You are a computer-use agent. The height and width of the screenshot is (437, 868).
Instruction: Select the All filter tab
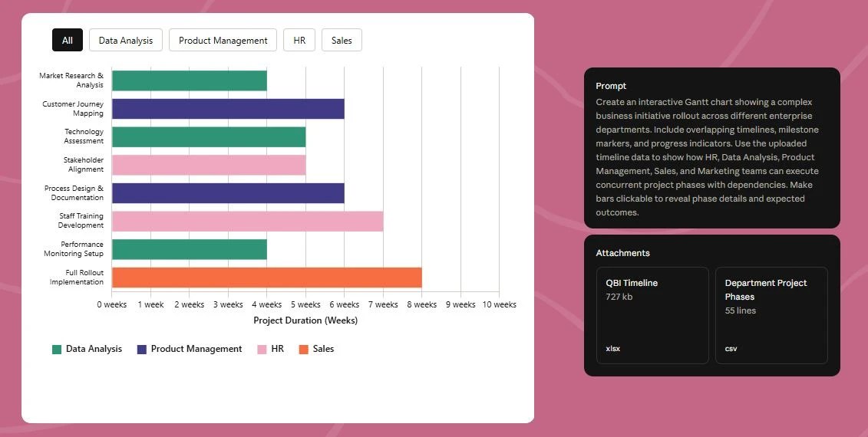pyautogui.click(x=68, y=41)
